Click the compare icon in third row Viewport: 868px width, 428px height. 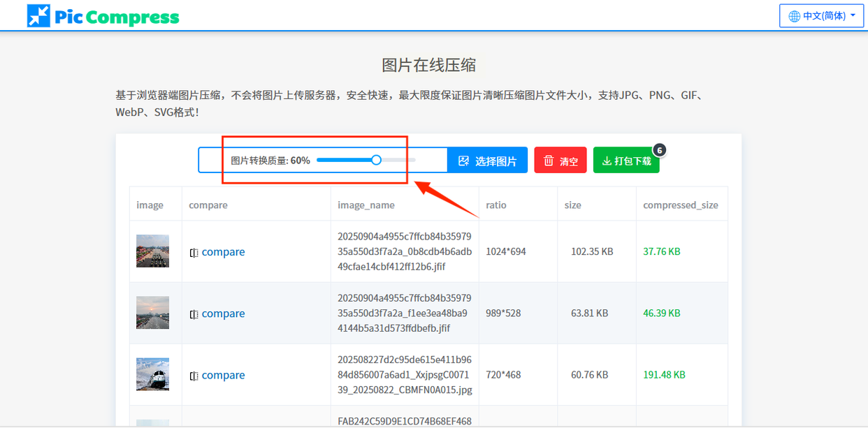[x=194, y=376]
